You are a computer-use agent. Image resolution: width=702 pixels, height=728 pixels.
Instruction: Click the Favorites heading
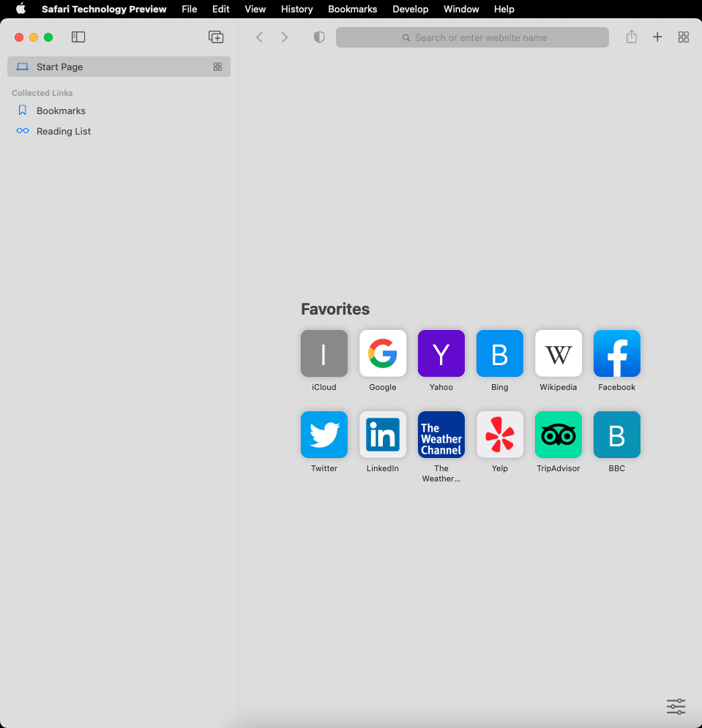tap(335, 309)
